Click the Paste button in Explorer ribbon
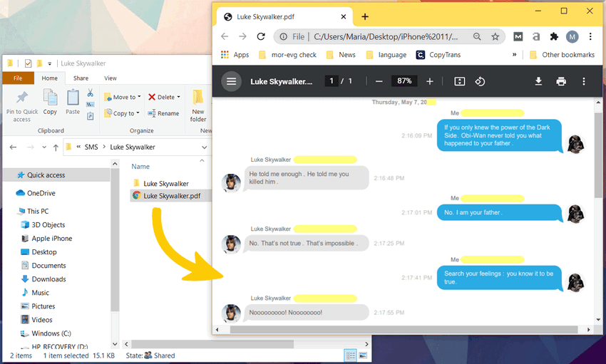 [x=73, y=102]
